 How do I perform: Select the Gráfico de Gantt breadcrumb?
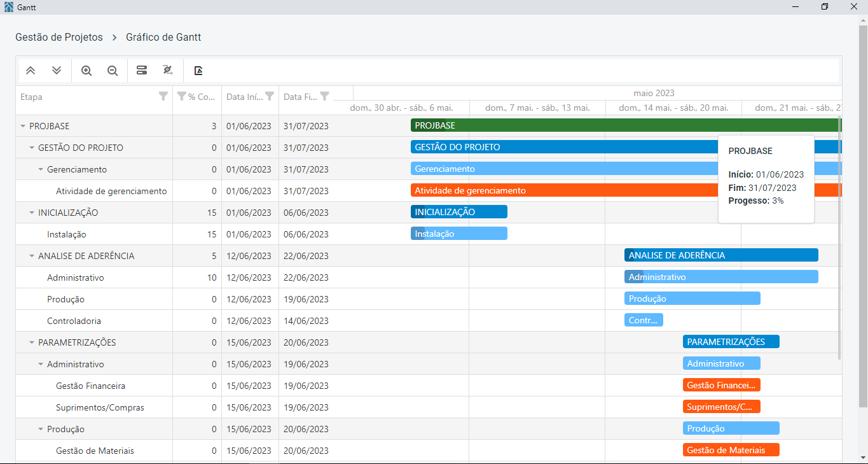tap(163, 37)
